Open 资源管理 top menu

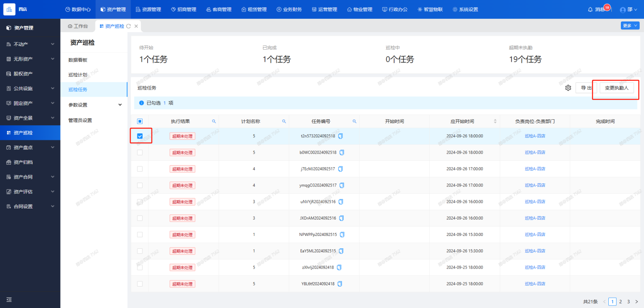click(148, 9)
